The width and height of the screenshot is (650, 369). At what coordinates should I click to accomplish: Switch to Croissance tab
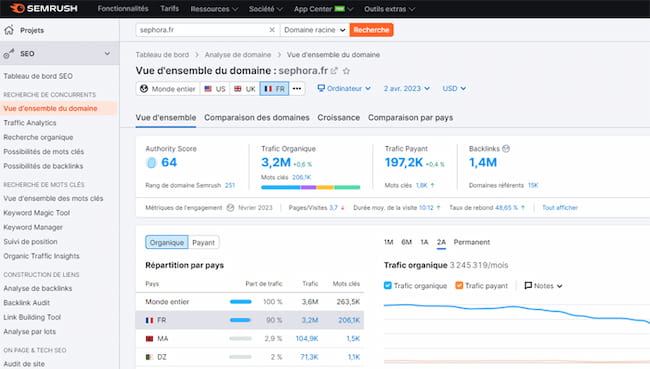pos(339,118)
